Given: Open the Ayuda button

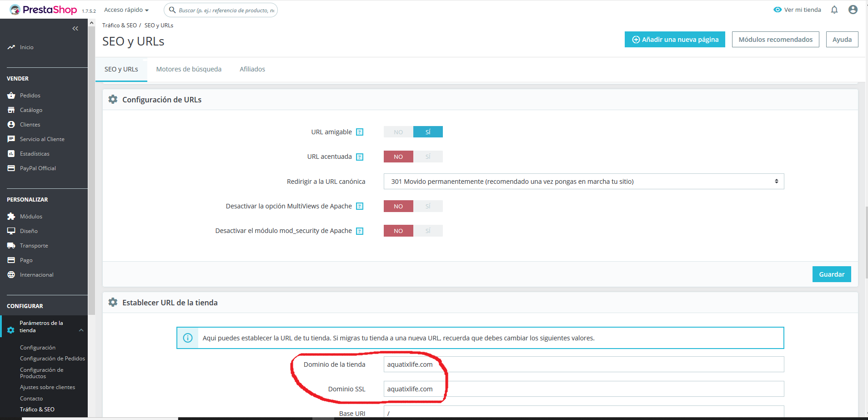Looking at the screenshot, I should 842,40.
